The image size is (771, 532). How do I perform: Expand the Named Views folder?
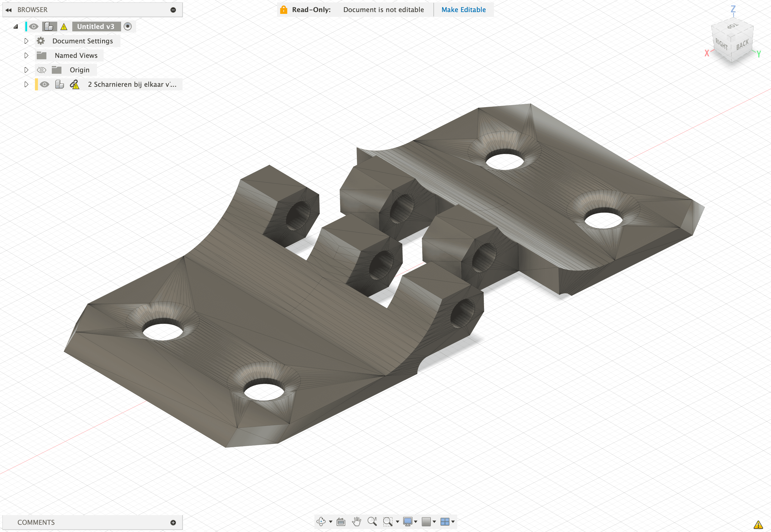[x=26, y=55]
